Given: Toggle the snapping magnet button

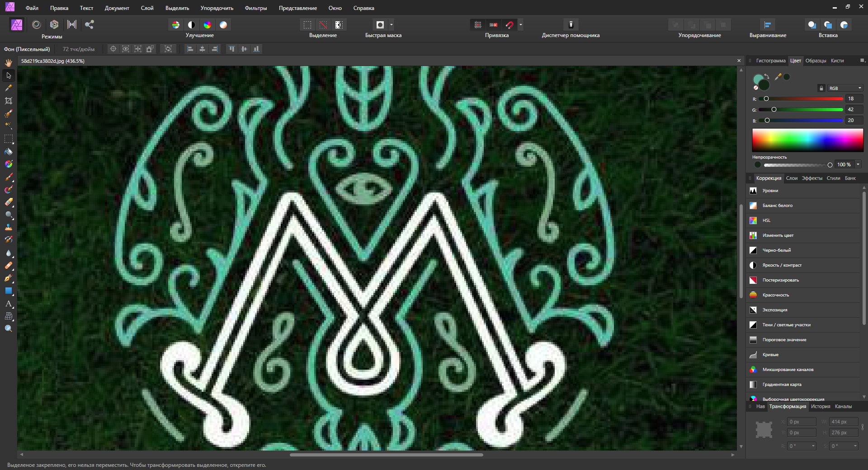Looking at the screenshot, I should point(509,25).
